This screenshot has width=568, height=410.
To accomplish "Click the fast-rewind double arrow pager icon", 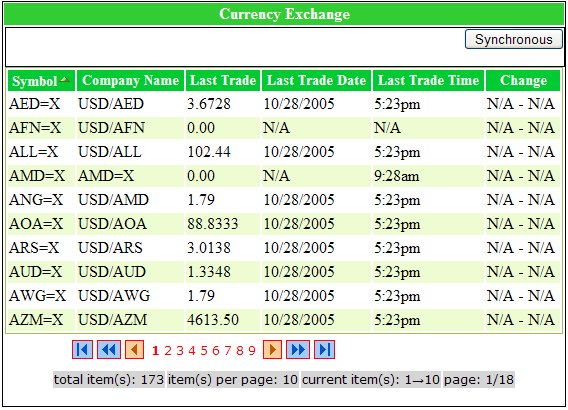I will pos(109,350).
